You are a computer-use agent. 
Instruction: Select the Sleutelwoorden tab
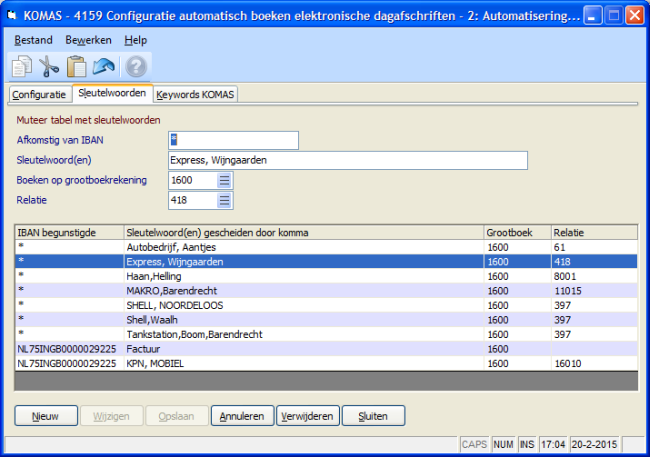(x=112, y=93)
